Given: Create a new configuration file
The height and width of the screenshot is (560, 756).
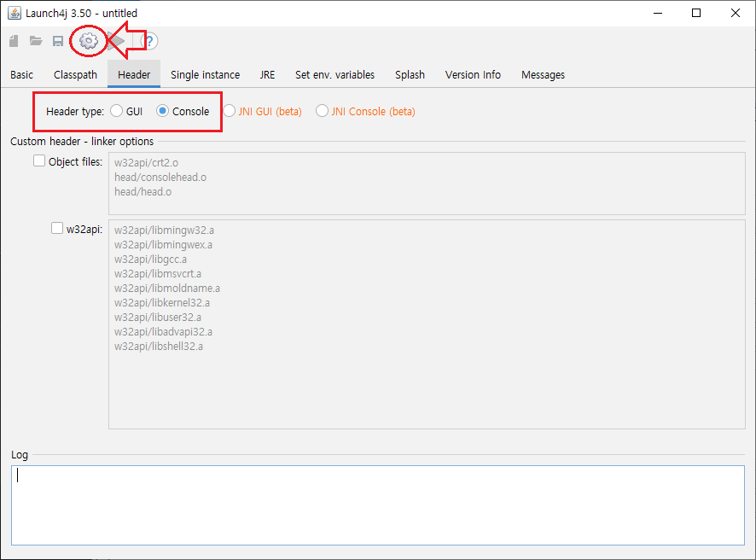Looking at the screenshot, I should point(14,42).
